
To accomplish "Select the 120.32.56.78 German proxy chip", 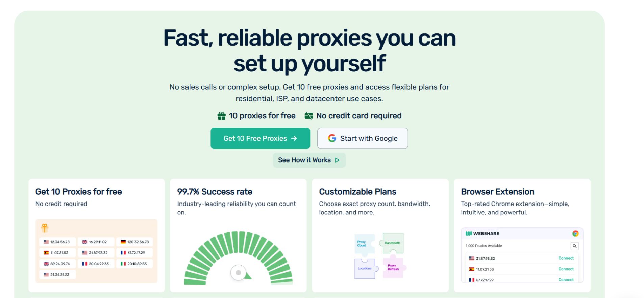I will pyautogui.click(x=134, y=242).
